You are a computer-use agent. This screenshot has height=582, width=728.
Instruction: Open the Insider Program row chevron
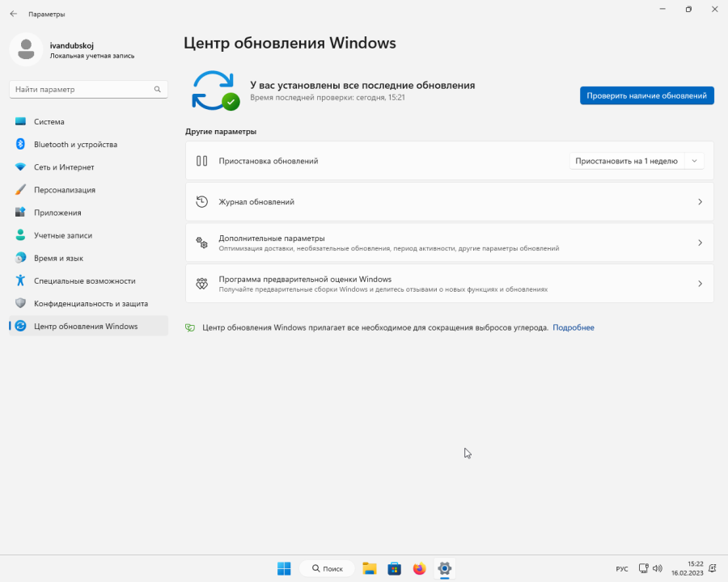pos(700,284)
